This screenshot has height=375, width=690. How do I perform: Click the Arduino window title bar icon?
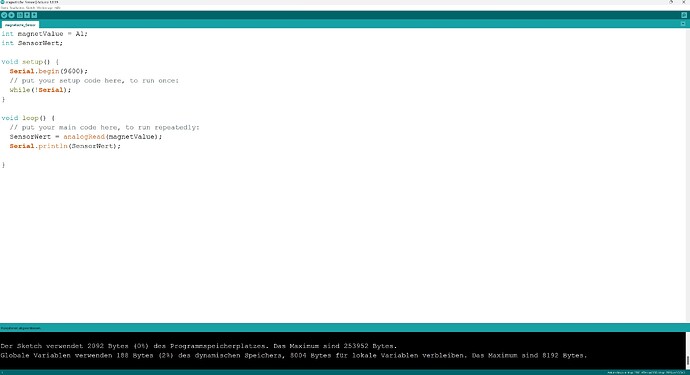pos(2,2)
